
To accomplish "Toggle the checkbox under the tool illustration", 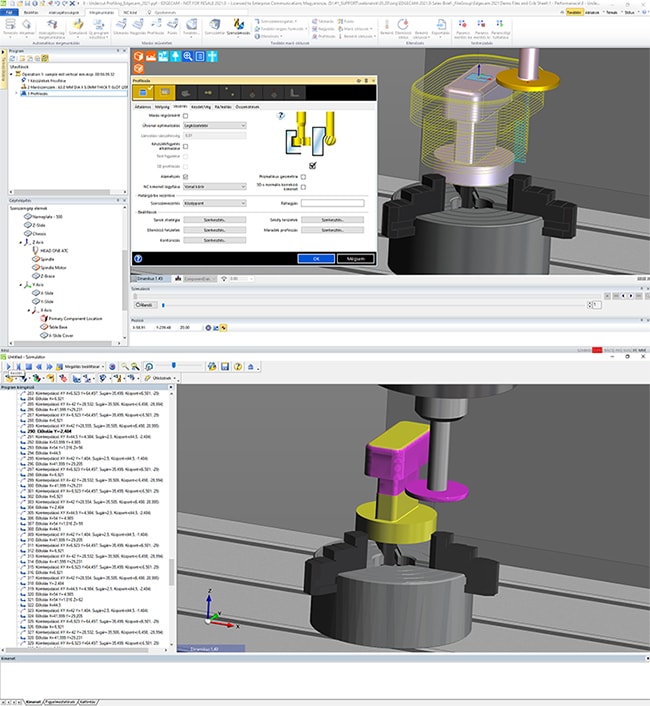I will (313, 166).
